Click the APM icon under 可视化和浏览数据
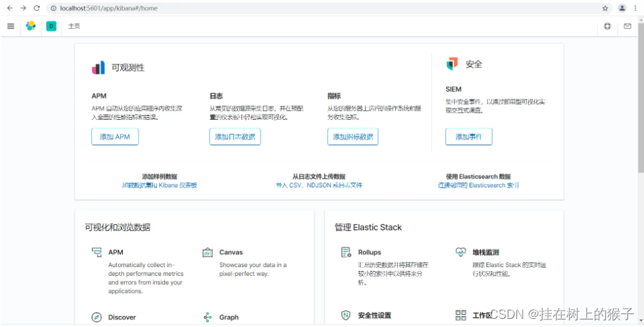This screenshot has height=327, width=644. [97, 252]
